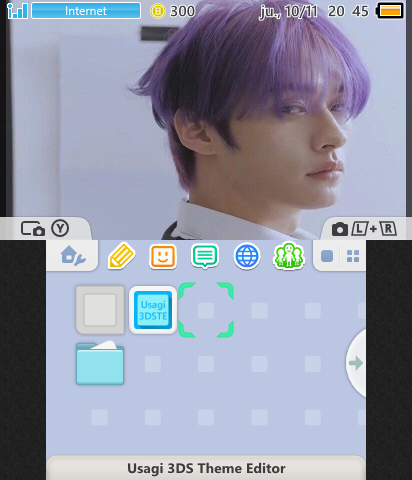
Task: Click the Usagi 3DS Theme Editor title bar
Action: click(206, 468)
